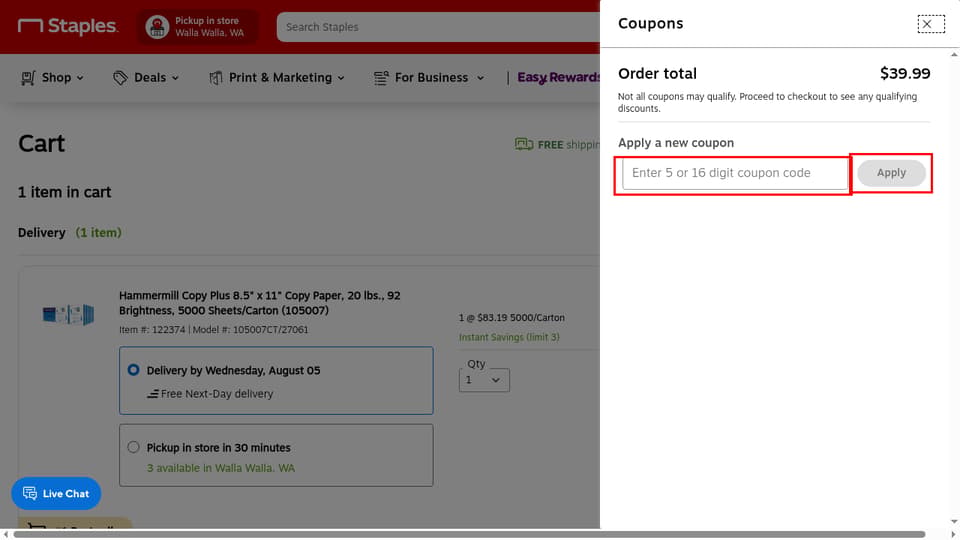Click Instant Savings (limit 3) link
The height and width of the screenshot is (540, 960).
pos(509,337)
